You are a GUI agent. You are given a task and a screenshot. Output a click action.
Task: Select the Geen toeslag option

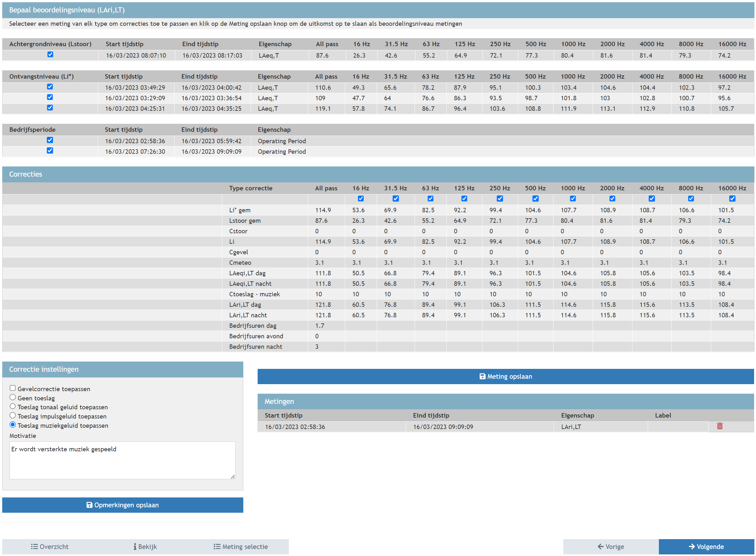[x=13, y=397]
